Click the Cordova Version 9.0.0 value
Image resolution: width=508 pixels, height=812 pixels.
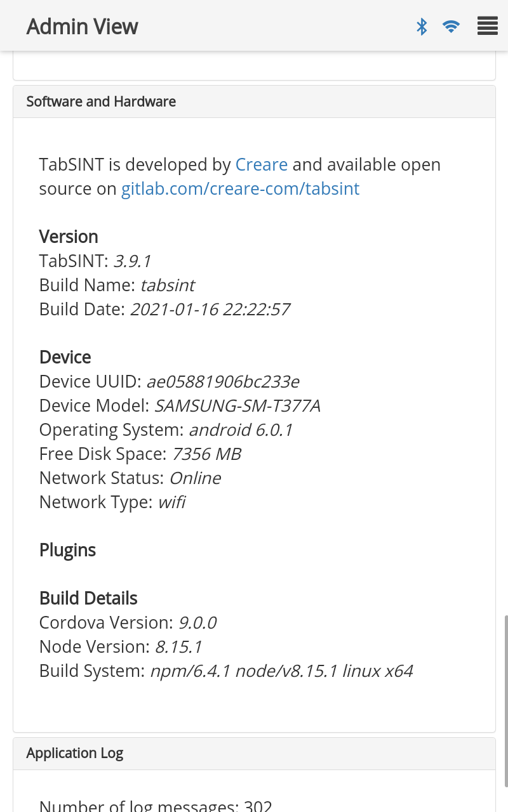pyautogui.click(x=197, y=623)
